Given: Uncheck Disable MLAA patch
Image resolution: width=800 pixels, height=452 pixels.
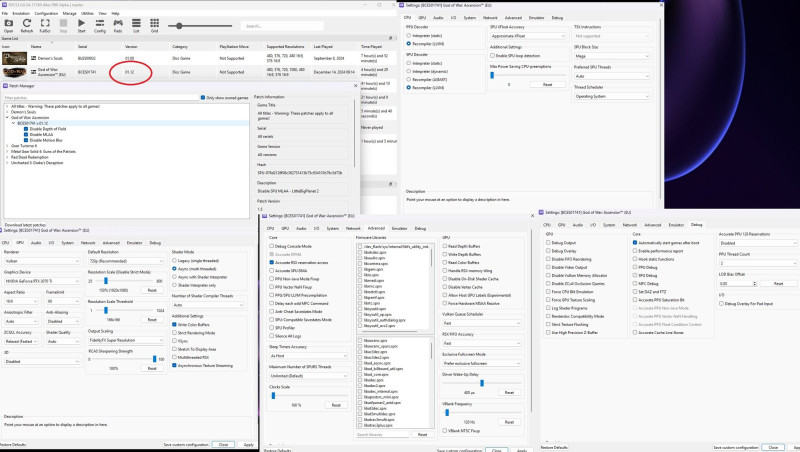Looking at the screenshot, I should coord(26,135).
